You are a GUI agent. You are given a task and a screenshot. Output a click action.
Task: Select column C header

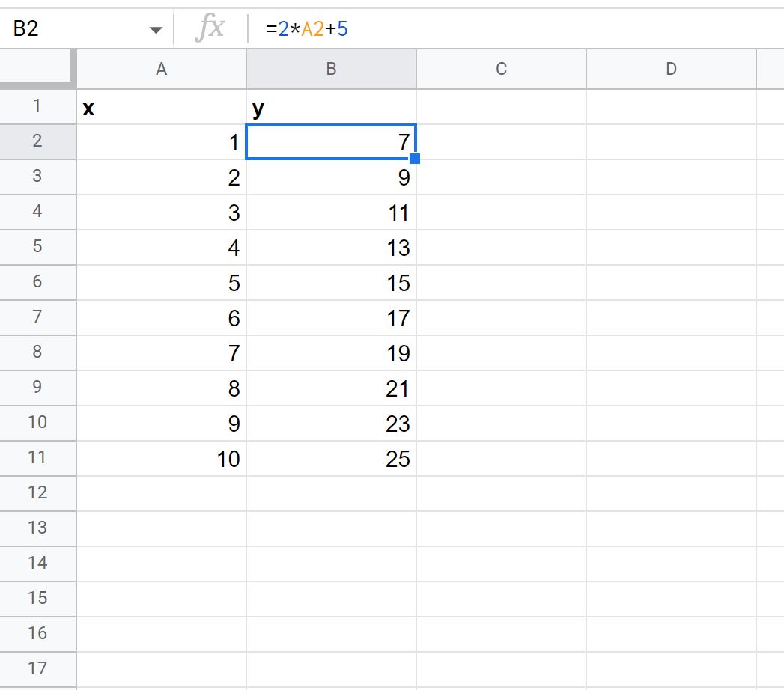coord(500,69)
